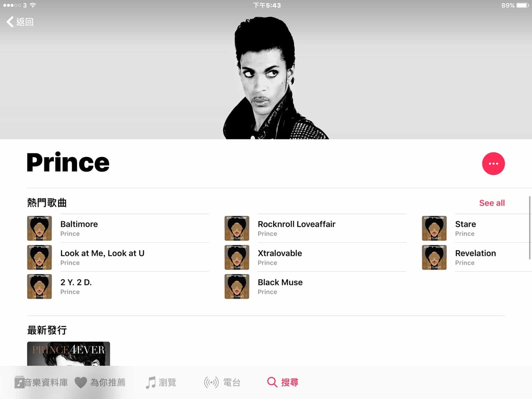Viewport: 532px width, 399px height.
Task: Open the Prince4Ever album cover
Action: [x=68, y=354]
